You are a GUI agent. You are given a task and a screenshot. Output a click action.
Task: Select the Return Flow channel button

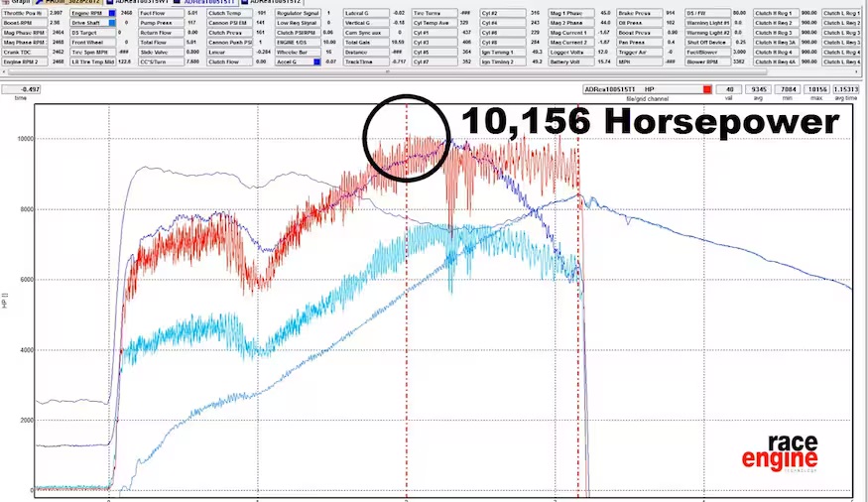click(161, 33)
